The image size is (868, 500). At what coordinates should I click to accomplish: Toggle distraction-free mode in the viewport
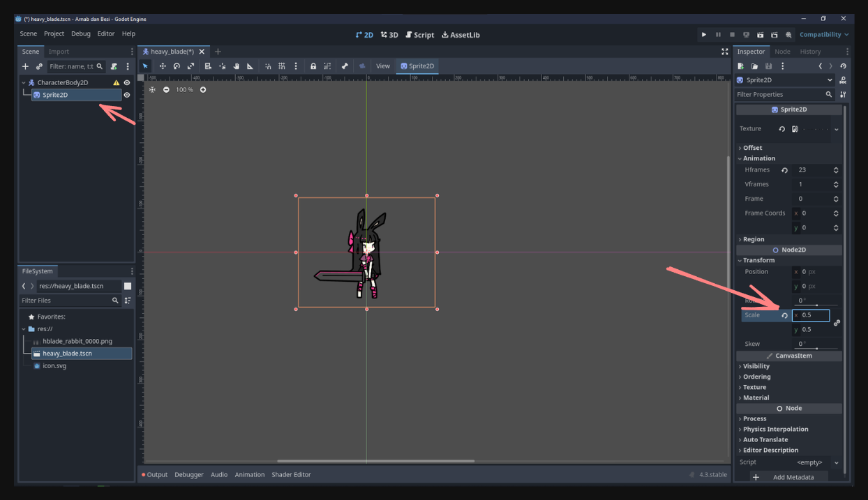[x=725, y=52]
